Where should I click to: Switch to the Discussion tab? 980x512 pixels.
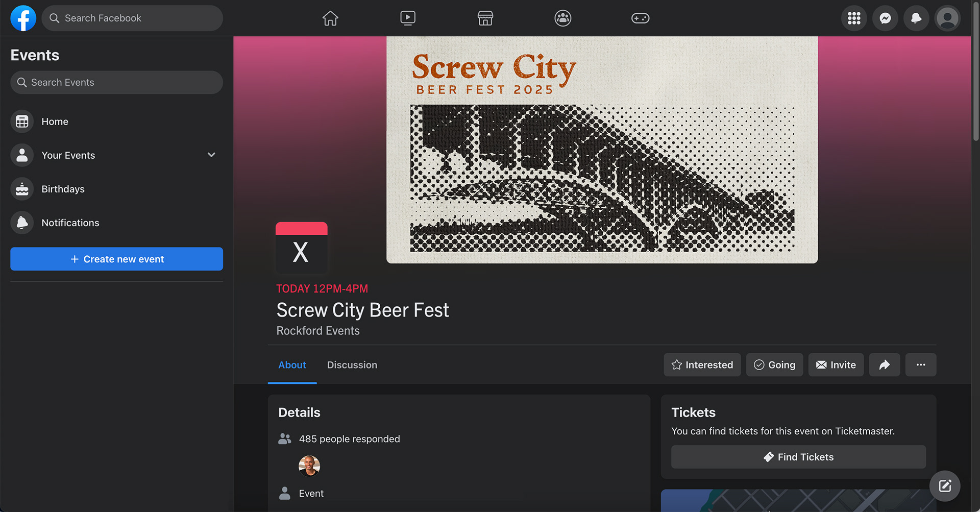point(352,365)
